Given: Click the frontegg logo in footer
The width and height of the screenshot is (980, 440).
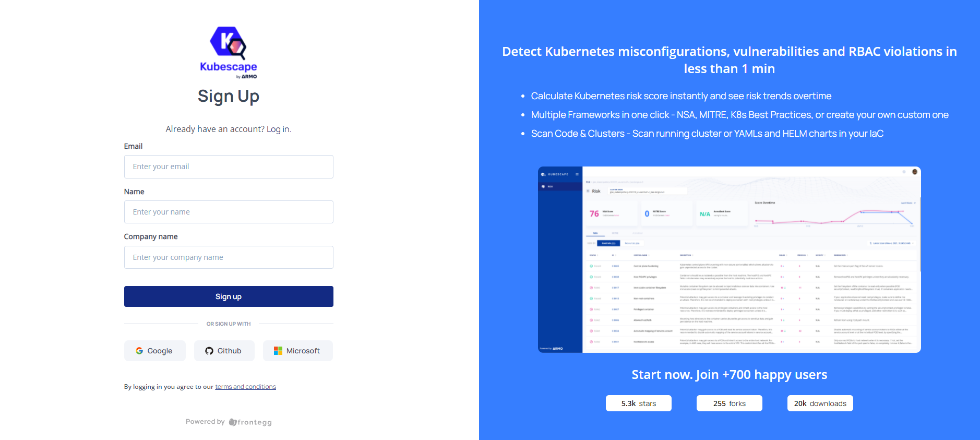Looking at the screenshot, I should click(x=250, y=422).
